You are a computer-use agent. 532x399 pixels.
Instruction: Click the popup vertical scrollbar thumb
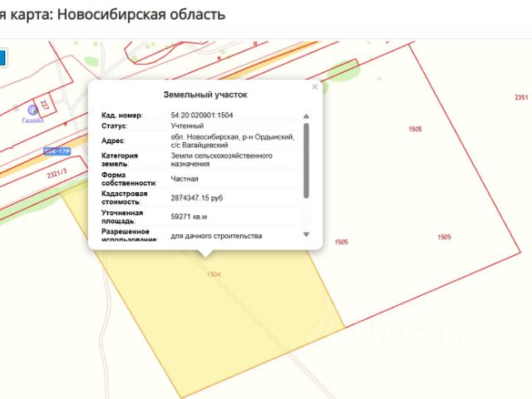click(307, 160)
